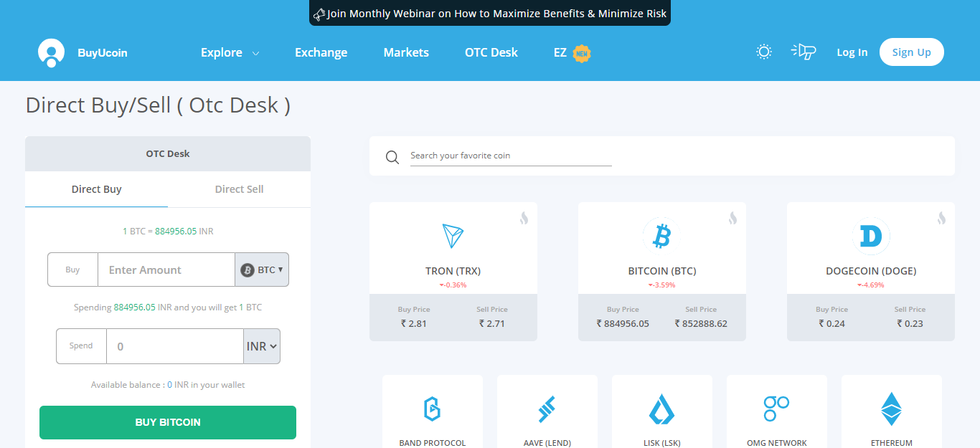This screenshot has width=980, height=448.
Task: Click Bitcoin sell price ₹ 852888.62
Action: [x=701, y=323]
